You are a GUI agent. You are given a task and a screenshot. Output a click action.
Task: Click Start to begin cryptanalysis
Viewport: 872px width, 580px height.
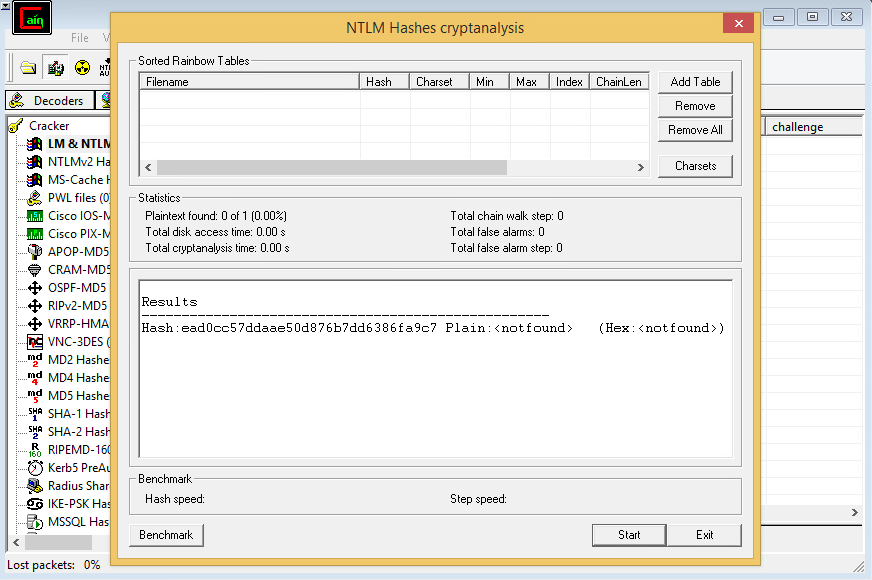point(629,535)
